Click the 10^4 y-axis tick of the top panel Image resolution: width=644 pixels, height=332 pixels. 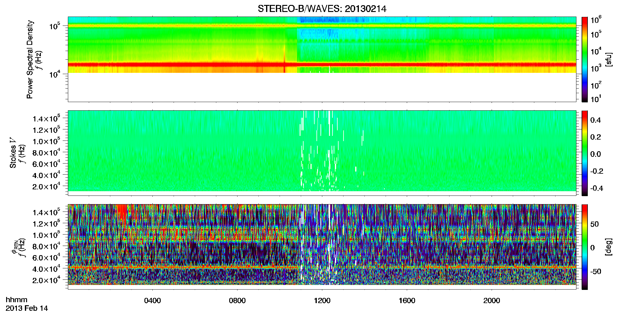coord(55,74)
